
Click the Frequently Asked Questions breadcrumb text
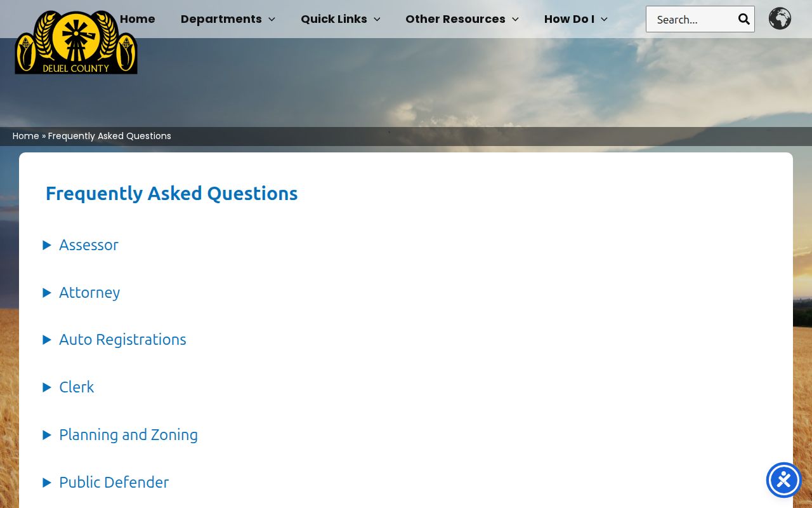[110, 136]
